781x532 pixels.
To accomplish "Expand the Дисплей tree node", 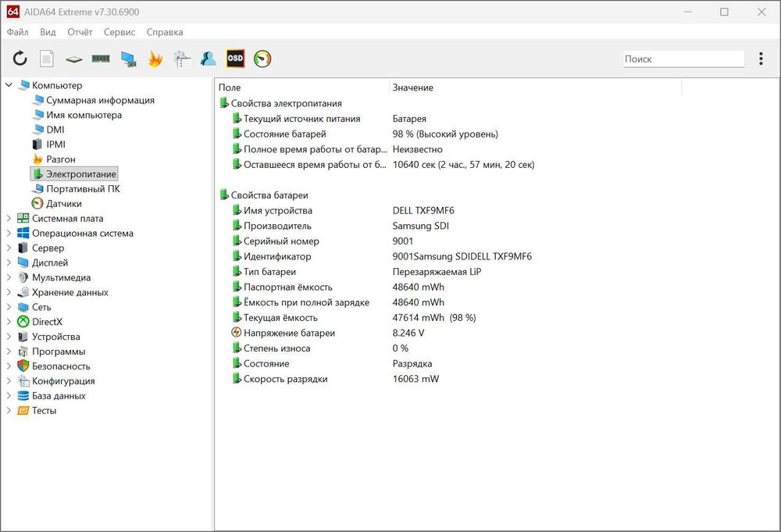I will (x=9, y=262).
